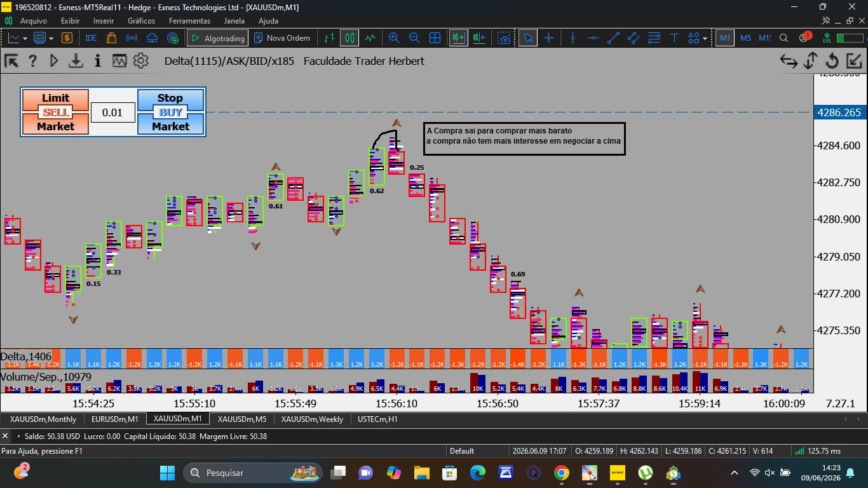
Task: Expand the chart type dropdown arrow
Action: pyautogui.click(x=25, y=39)
